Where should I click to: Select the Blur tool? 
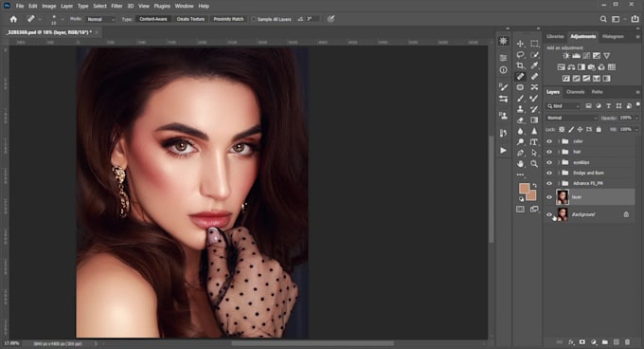520,131
